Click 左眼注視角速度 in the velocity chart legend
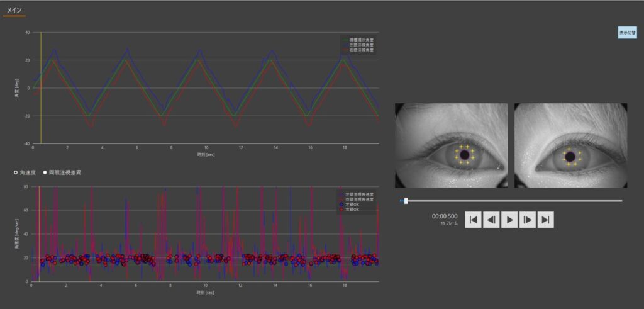This screenshot has width=644, height=309. 359,194
